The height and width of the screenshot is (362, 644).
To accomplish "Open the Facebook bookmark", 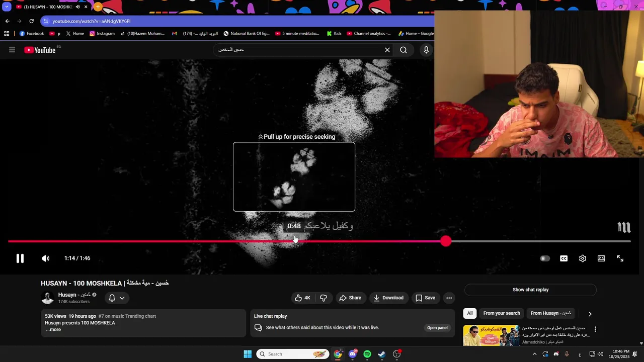I will point(32,34).
